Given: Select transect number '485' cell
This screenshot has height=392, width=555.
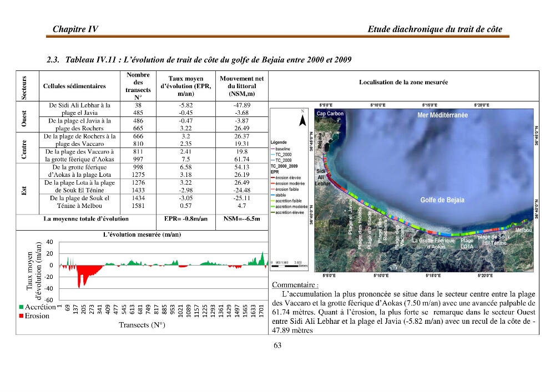Looking at the screenshot, I should pyautogui.click(x=138, y=113).
